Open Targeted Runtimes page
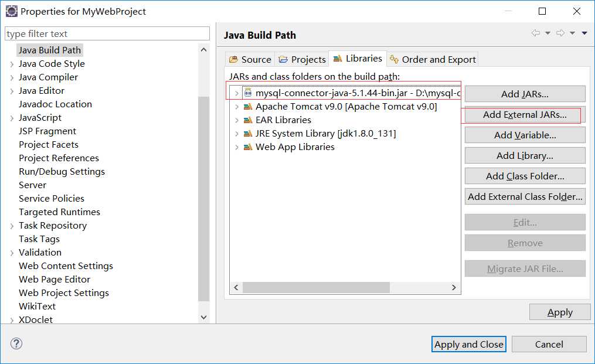The image size is (595, 364). pos(60,212)
